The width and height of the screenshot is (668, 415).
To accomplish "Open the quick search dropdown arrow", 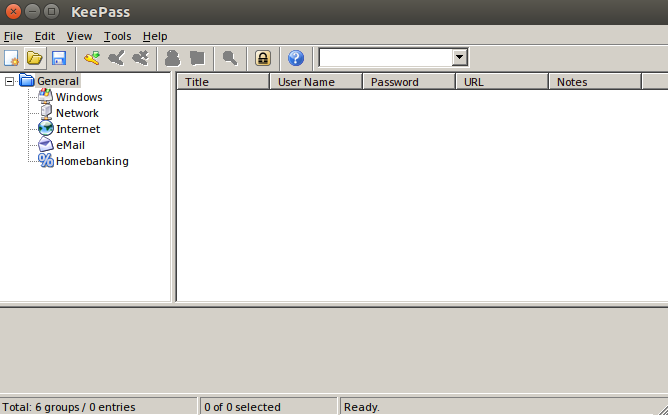I will coord(459,57).
